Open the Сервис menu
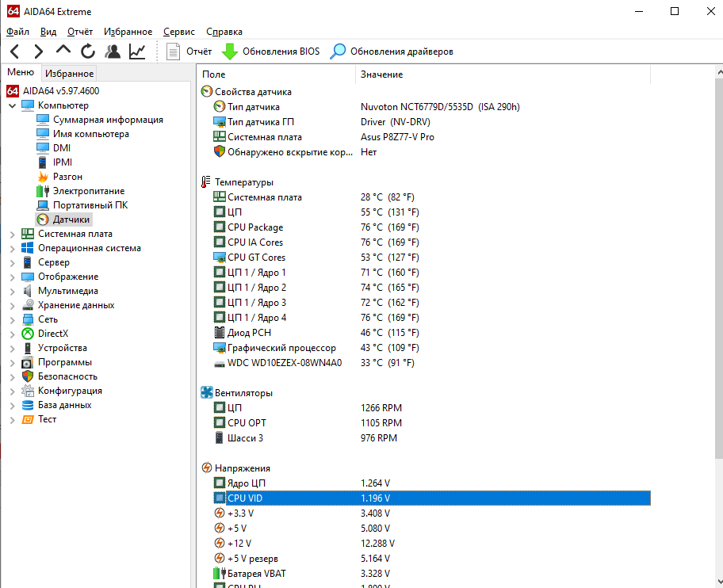 coord(179,32)
